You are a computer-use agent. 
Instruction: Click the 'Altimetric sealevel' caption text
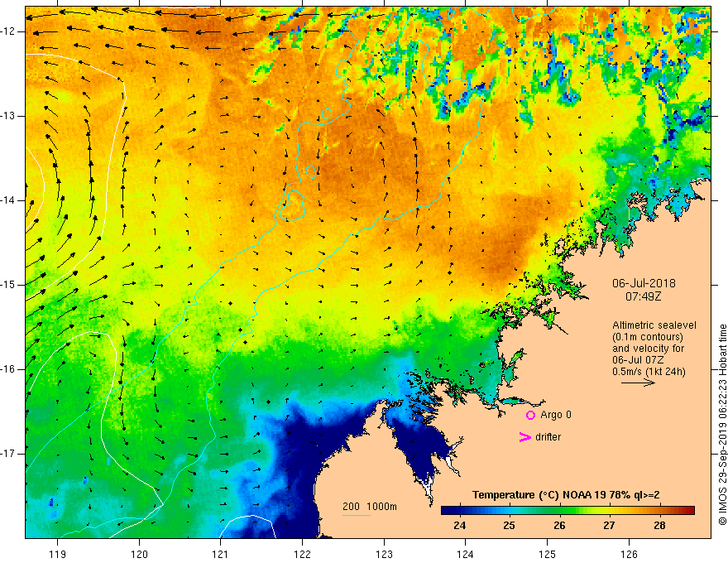click(x=654, y=325)
